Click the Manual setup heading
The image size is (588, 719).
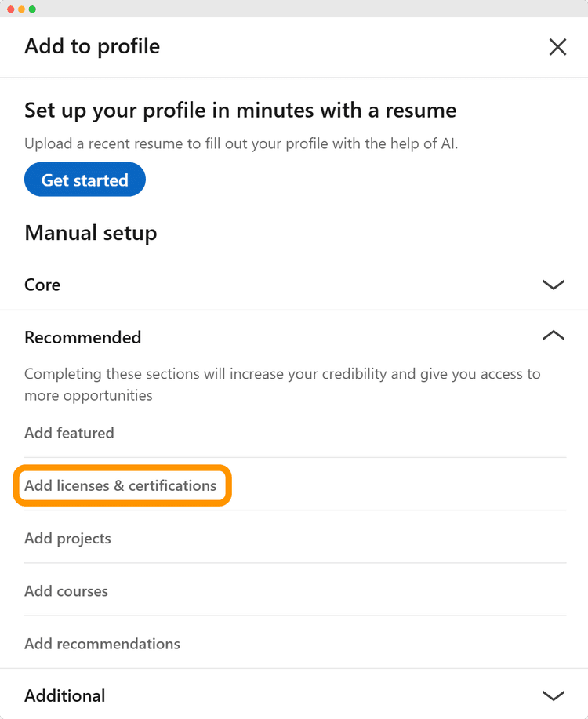click(x=90, y=233)
